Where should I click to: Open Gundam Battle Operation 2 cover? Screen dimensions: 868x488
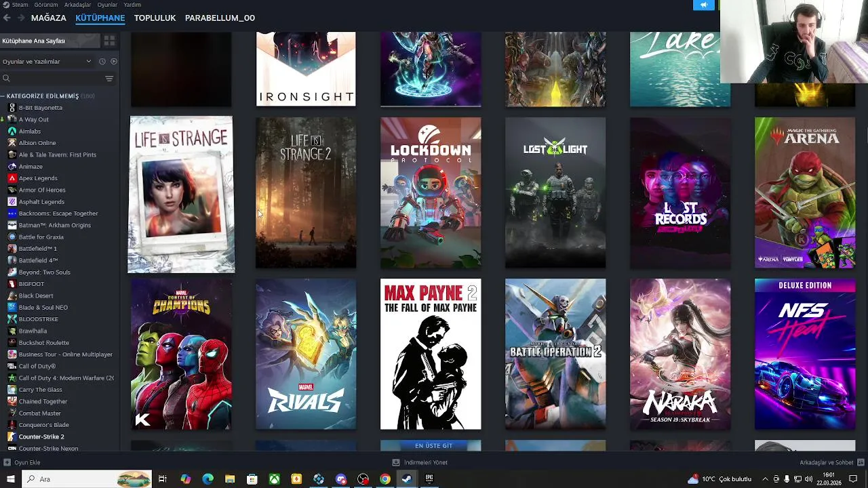click(x=555, y=354)
